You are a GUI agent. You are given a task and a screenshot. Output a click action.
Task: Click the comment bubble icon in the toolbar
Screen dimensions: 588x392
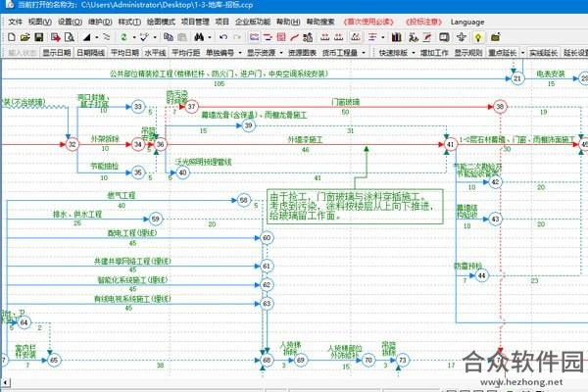pos(444,37)
